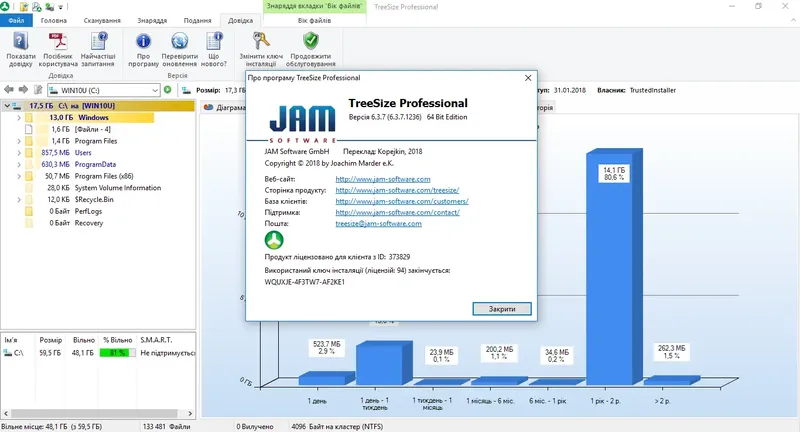Click the Вільно column header

83,340
